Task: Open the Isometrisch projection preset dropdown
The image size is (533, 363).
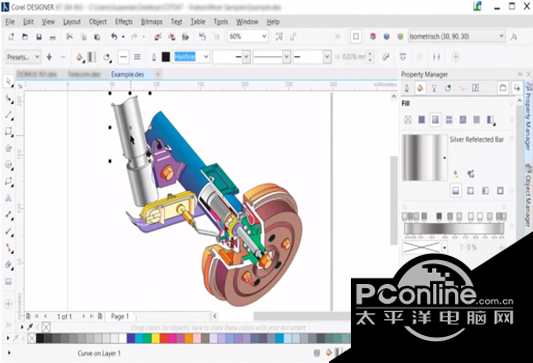Action: (501, 36)
